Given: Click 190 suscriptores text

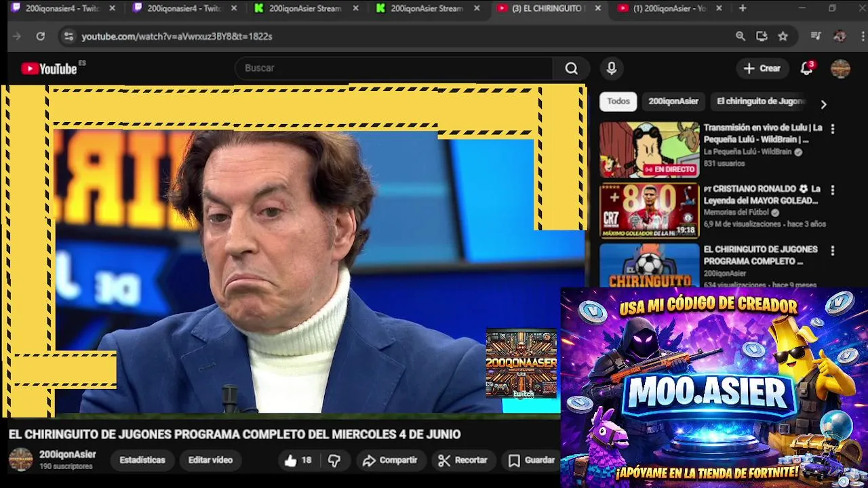Looking at the screenshot, I should point(66,467).
